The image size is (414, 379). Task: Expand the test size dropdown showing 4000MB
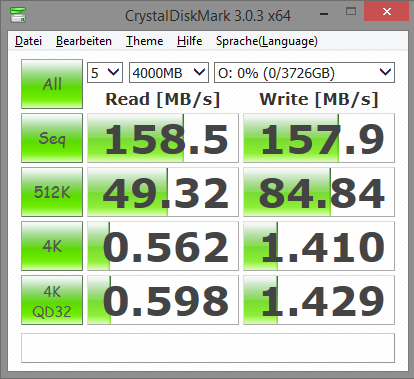point(169,72)
